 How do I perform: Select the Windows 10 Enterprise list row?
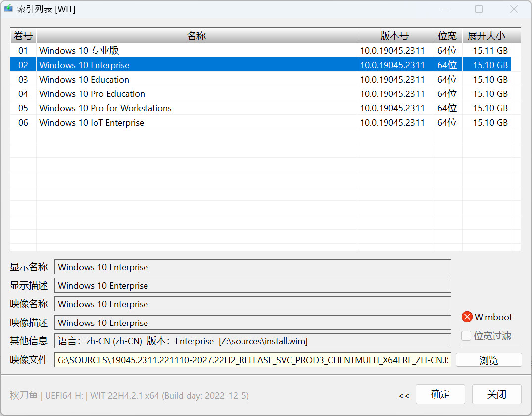click(x=261, y=65)
